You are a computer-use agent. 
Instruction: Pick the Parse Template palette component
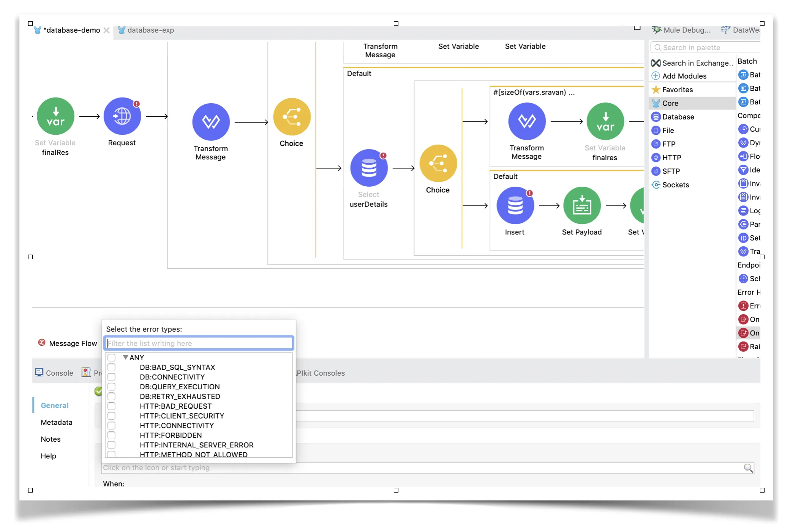point(749,224)
